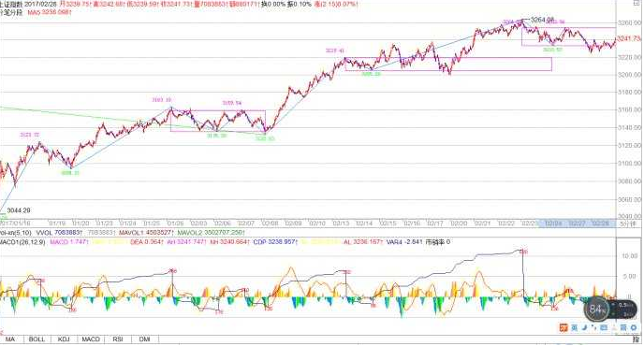The width and height of the screenshot is (644, 346).
Task: Toggle the punctuation mode icon in IME bar
Action: click(593, 328)
